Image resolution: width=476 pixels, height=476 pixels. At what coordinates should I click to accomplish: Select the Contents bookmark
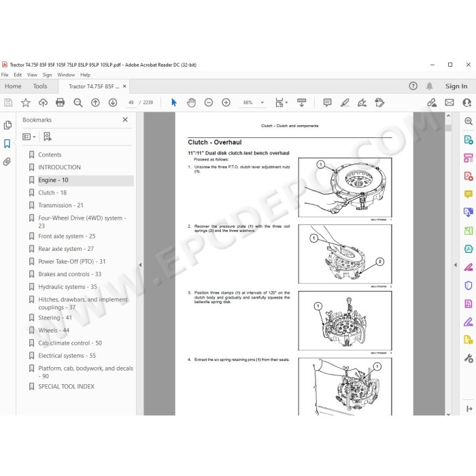[50, 155]
